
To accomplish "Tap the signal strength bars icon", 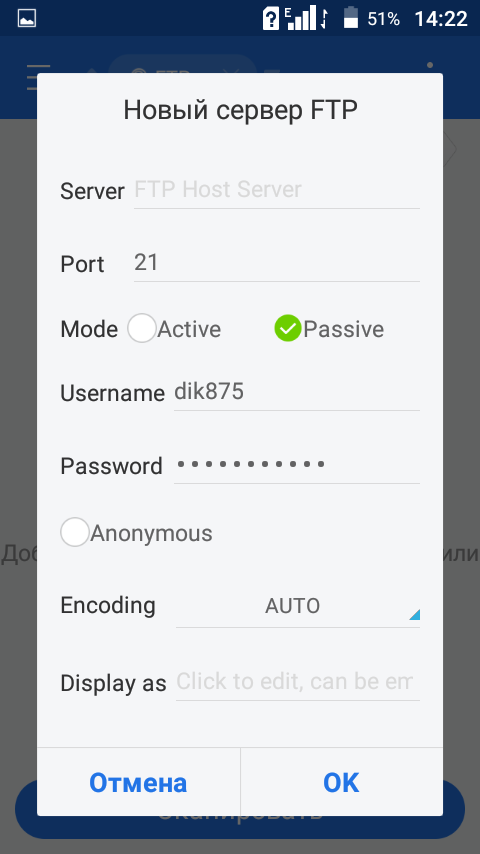I will [300, 18].
